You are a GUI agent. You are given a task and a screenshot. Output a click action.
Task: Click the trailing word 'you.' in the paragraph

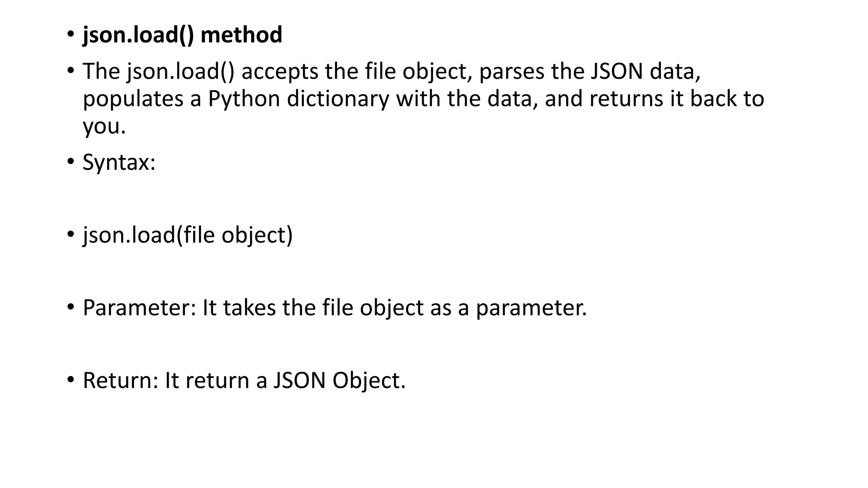pos(104,126)
